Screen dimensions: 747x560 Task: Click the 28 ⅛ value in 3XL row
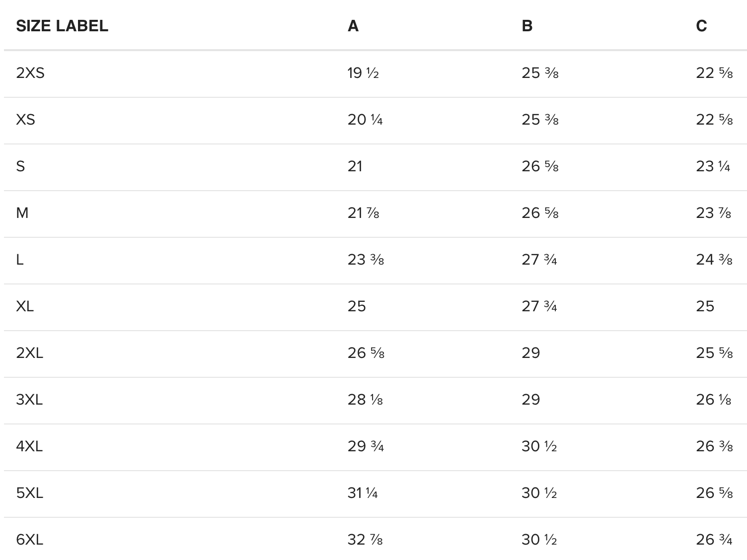(x=365, y=400)
